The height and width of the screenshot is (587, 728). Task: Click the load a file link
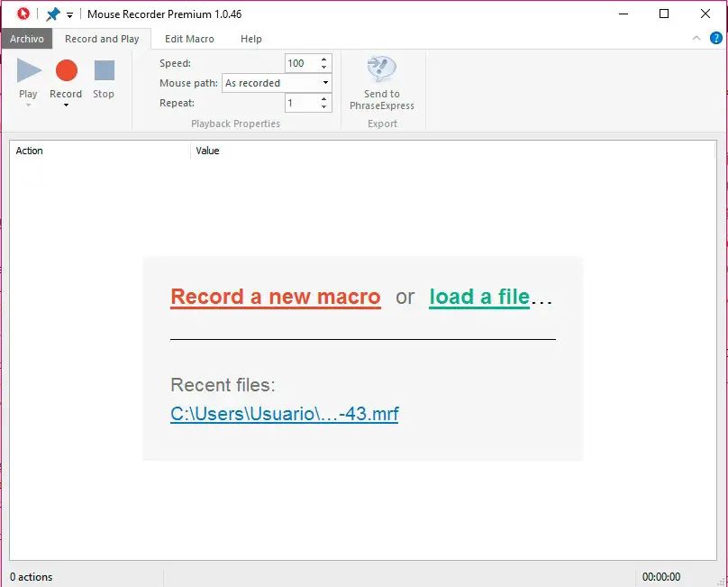pyautogui.click(x=479, y=297)
